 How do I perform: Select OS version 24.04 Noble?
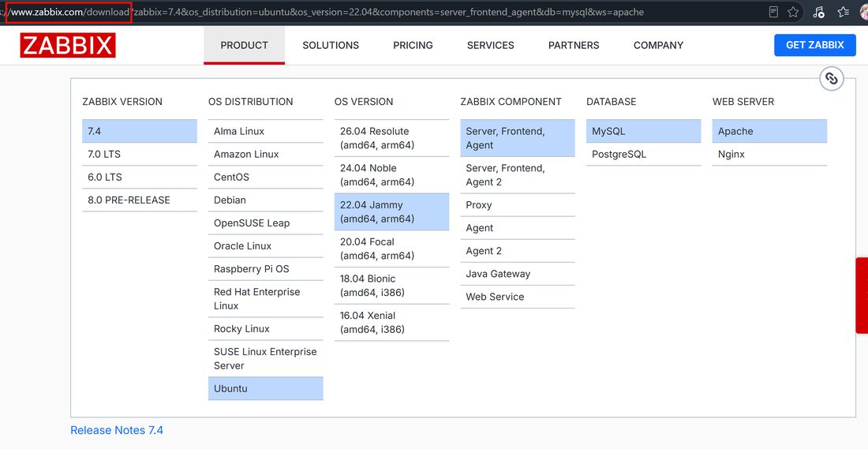point(392,175)
